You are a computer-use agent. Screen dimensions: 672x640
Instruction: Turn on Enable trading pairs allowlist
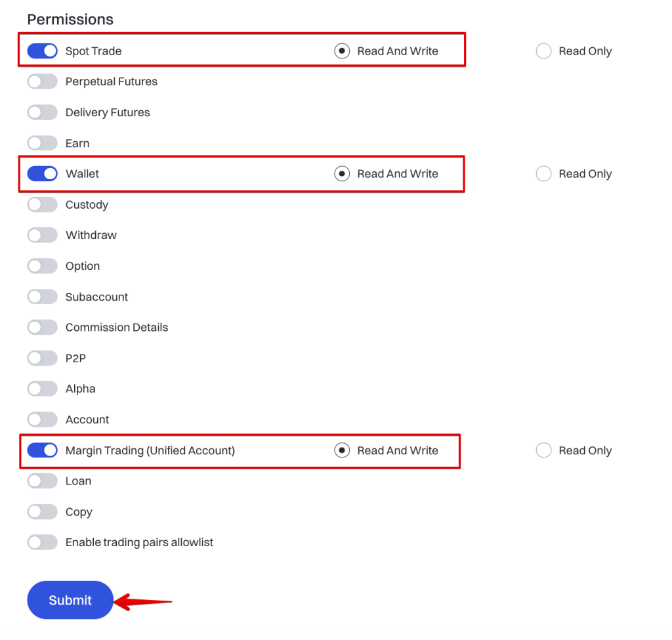click(x=42, y=542)
